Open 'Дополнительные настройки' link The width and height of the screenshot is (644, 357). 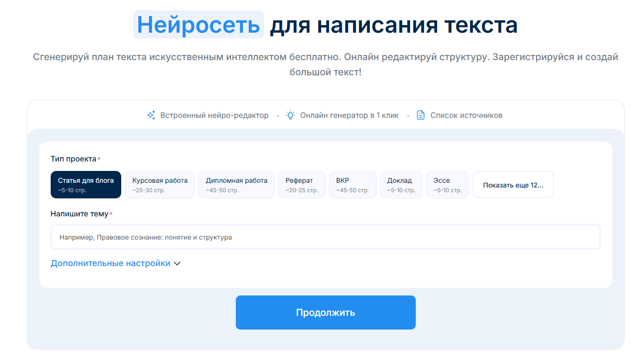[110, 263]
